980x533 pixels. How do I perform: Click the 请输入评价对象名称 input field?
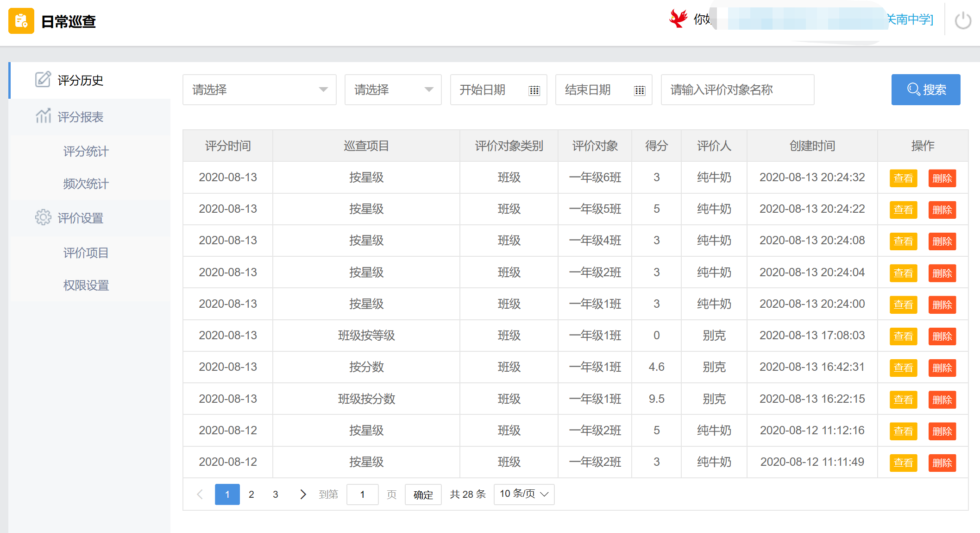[x=737, y=89]
